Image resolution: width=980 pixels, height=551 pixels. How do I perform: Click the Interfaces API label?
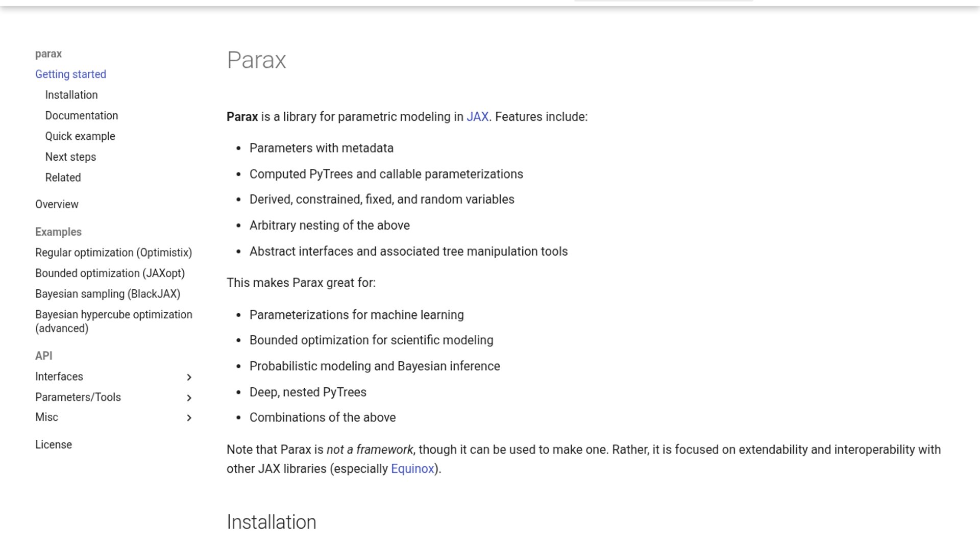click(x=59, y=377)
